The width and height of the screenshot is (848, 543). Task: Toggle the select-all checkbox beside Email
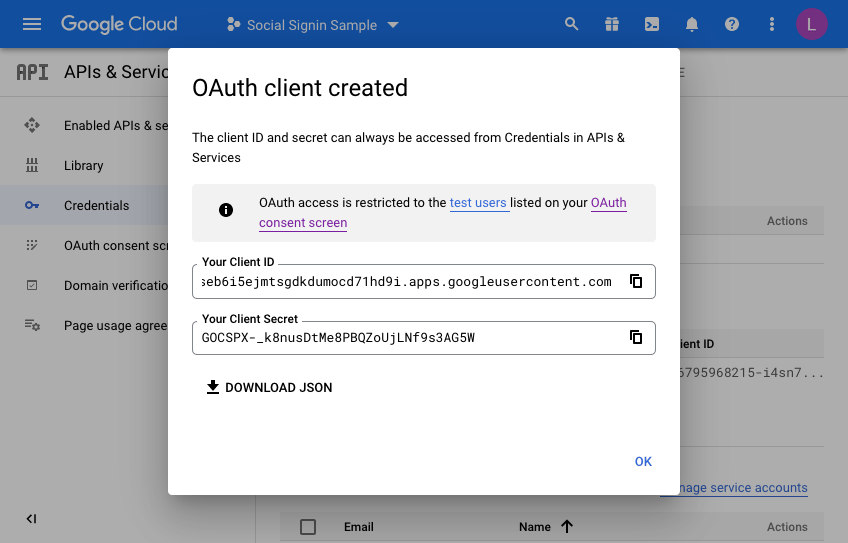click(308, 527)
